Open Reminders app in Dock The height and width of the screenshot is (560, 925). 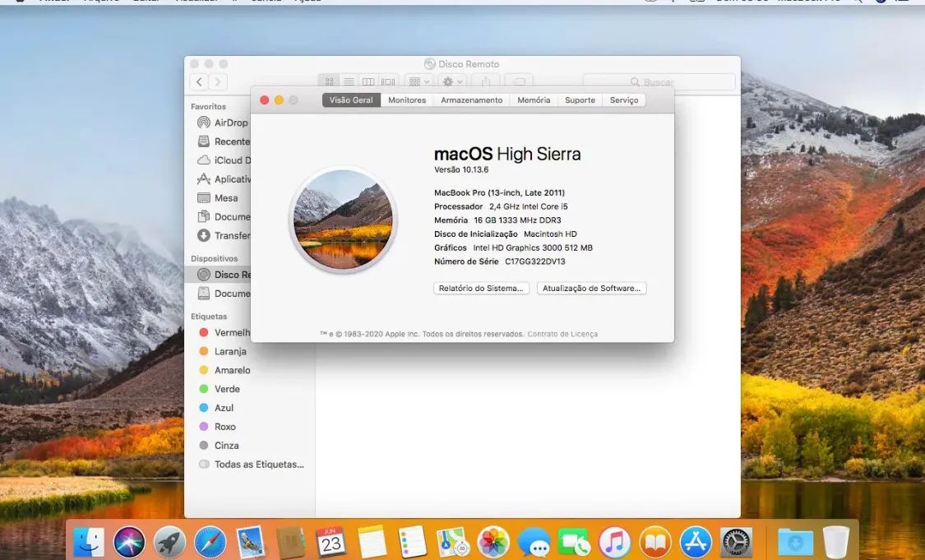[413, 542]
